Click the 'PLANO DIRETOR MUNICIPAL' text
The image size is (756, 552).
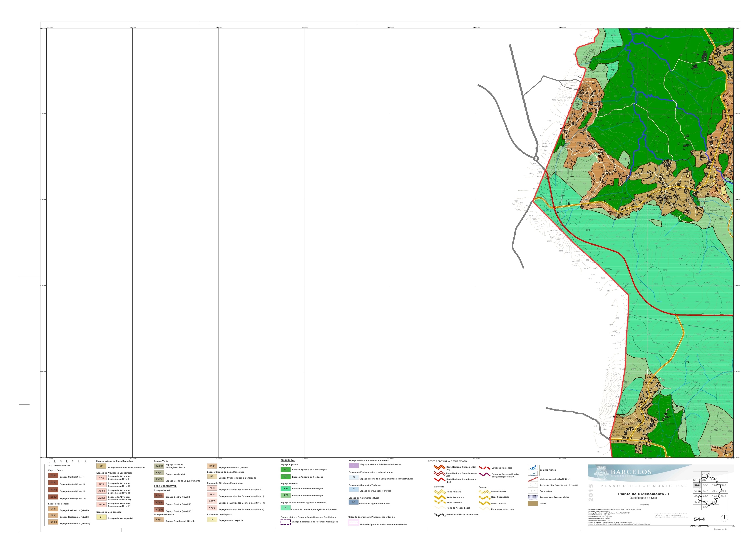pos(644,486)
